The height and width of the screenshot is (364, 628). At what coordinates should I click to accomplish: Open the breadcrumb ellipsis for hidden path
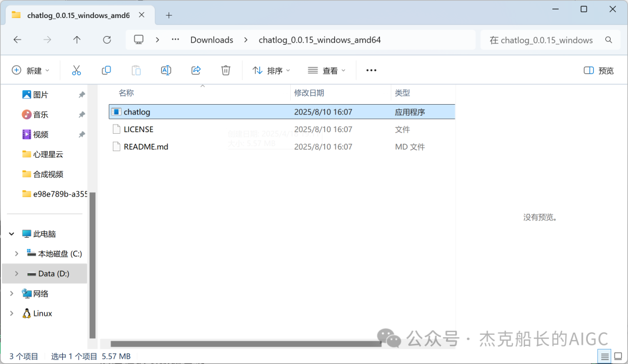tap(176, 40)
